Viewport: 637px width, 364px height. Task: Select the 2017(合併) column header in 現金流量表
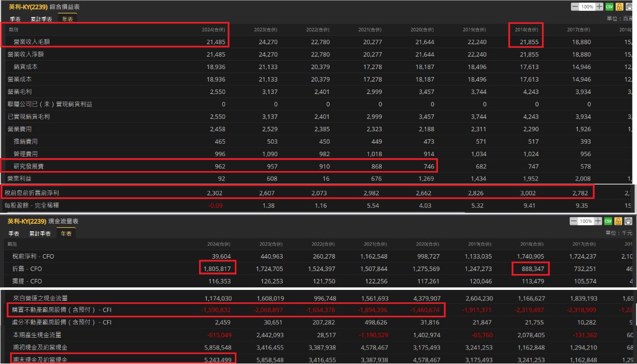(x=584, y=244)
